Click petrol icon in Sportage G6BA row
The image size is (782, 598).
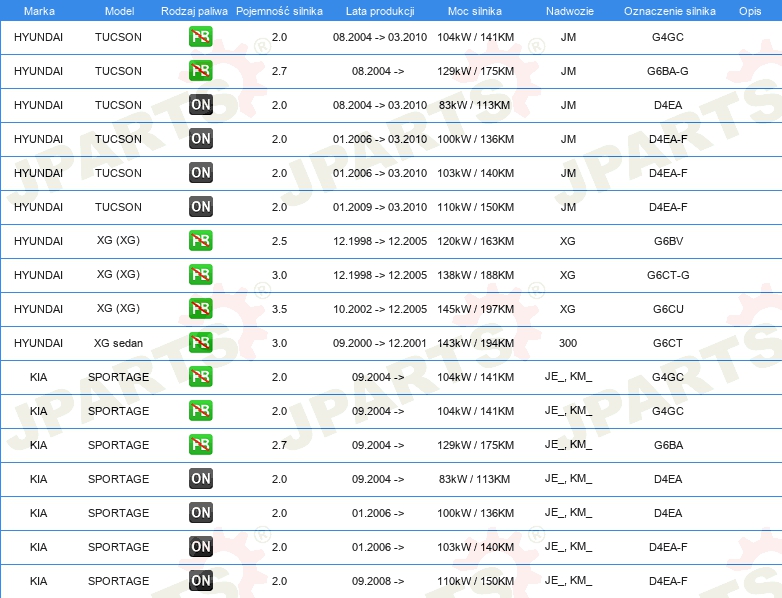[200, 444]
